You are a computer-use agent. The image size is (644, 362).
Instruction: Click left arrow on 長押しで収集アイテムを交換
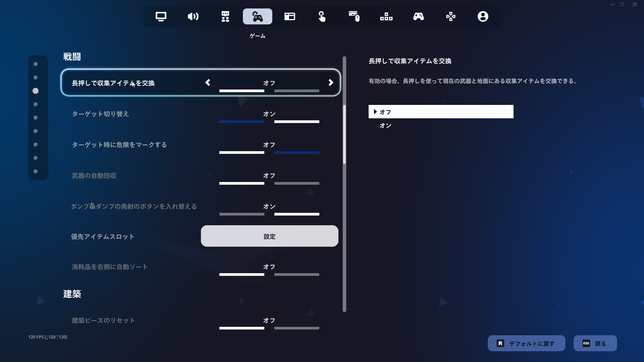point(208,83)
